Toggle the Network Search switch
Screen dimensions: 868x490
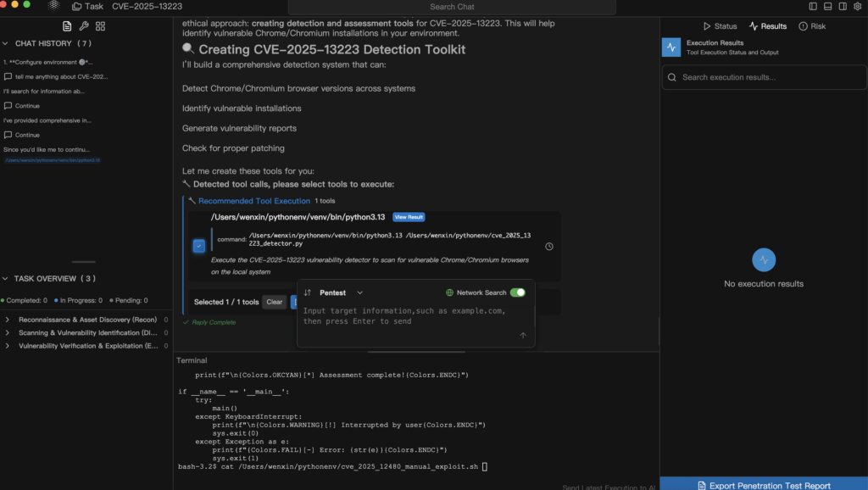517,292
